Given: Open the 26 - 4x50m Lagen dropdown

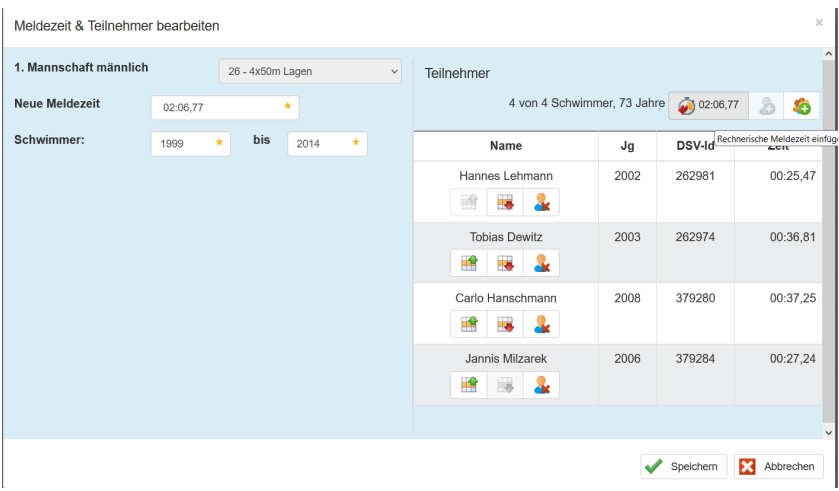Looking at the screenshot, I should (310, 71).
